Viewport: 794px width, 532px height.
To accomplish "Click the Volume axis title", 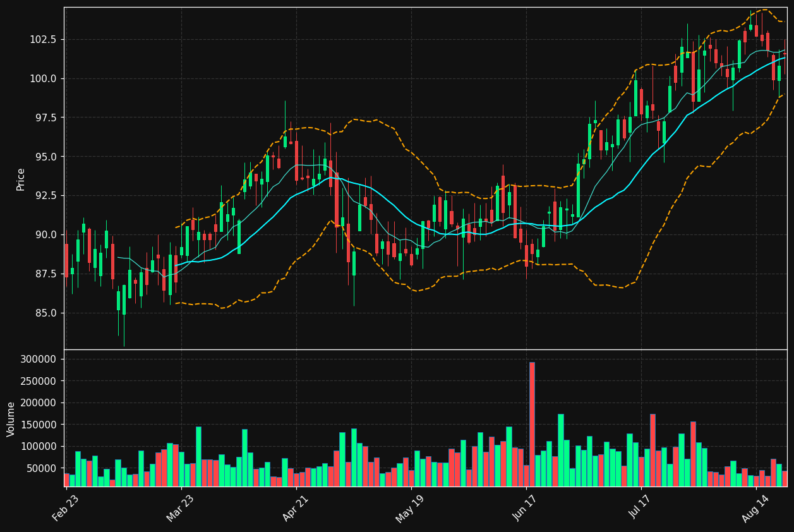I will tap(11, 419).
